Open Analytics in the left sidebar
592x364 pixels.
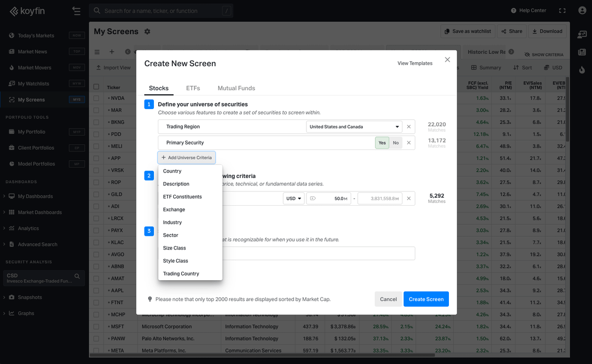pos(29,228)
